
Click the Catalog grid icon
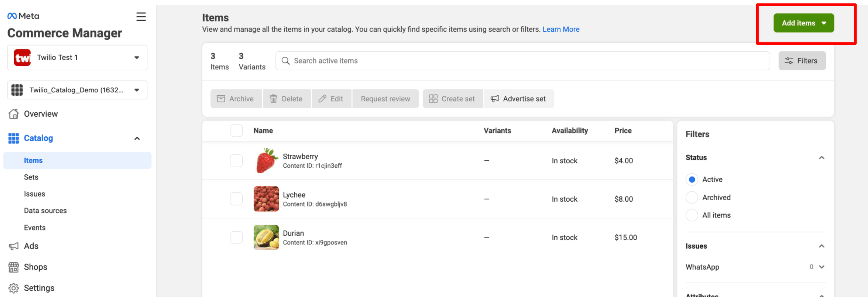(13, 138)
